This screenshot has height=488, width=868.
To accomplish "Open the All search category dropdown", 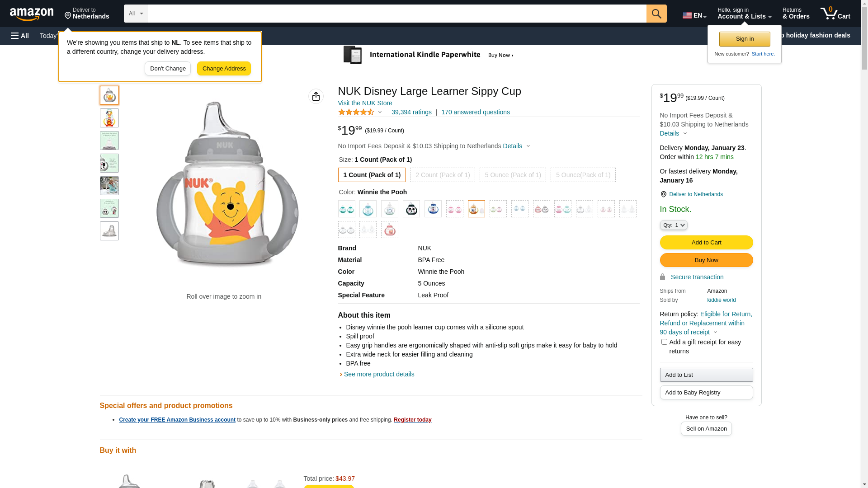I will coord(136,14).
